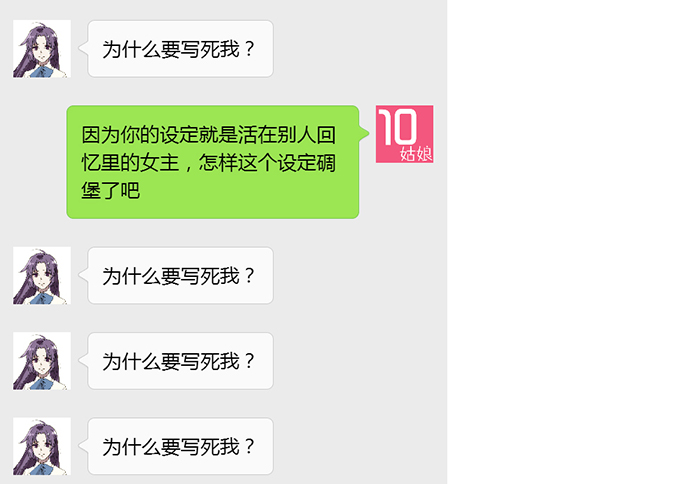Open the topmost purple-haired girl avatar
The height and width of the screenshot is (484, 700).
(42, 49)
